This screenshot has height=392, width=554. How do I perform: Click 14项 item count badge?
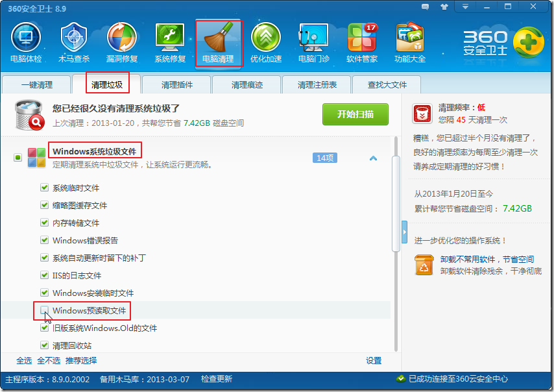(325, 158)
